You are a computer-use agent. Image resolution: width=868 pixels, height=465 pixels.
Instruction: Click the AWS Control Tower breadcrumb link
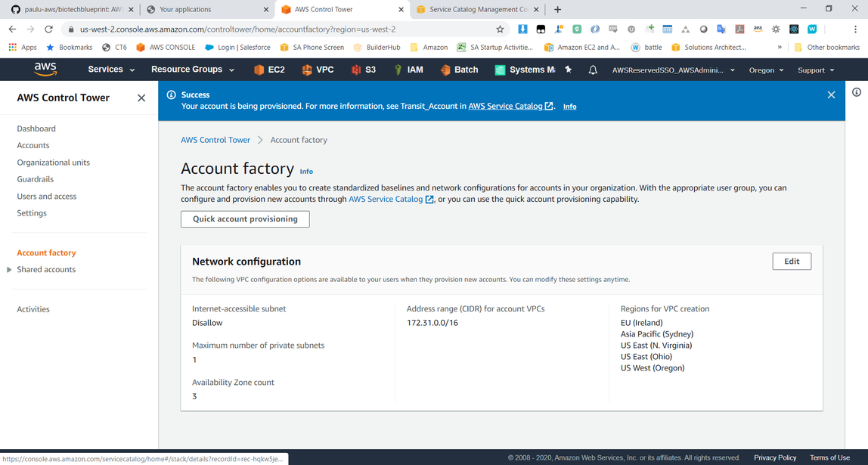(x=215, y=140)
